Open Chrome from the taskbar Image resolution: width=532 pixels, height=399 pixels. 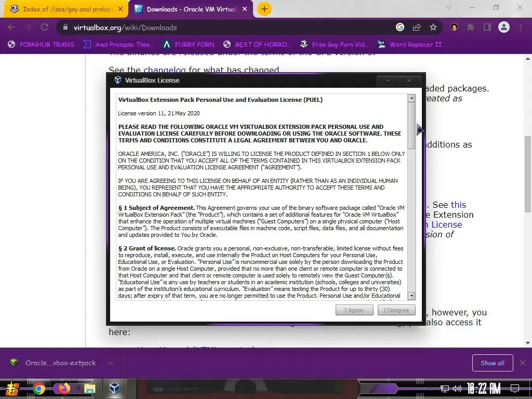[x=39, y=389]
